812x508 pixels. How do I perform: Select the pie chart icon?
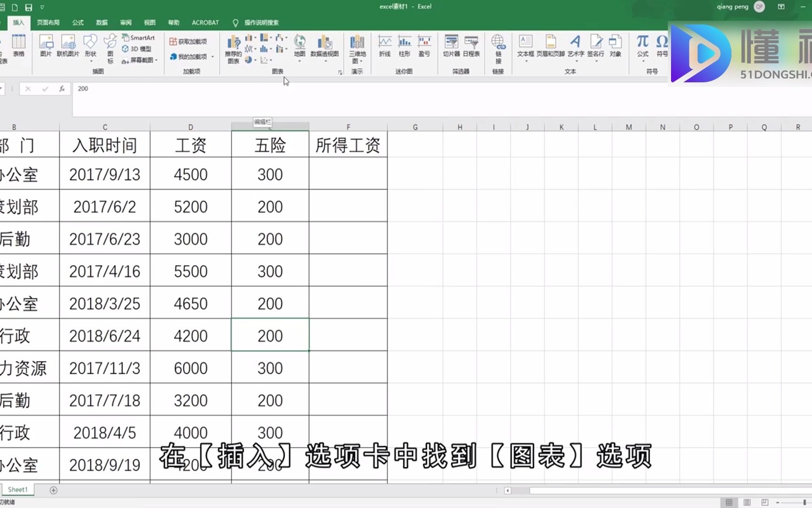tap(249, 60)
